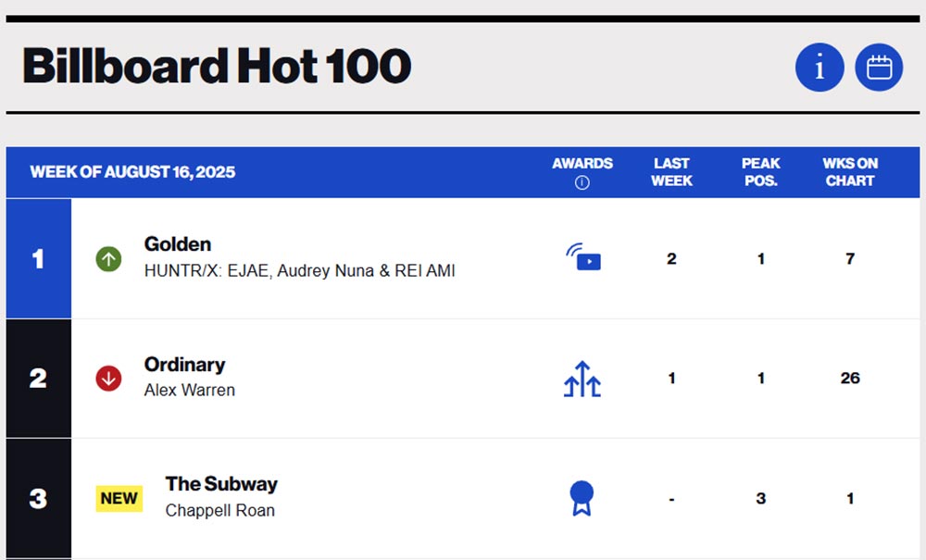Click the green up-arrow icon beside Golden
The height and width of the screenshot is (560, 926).
(109, 259)
